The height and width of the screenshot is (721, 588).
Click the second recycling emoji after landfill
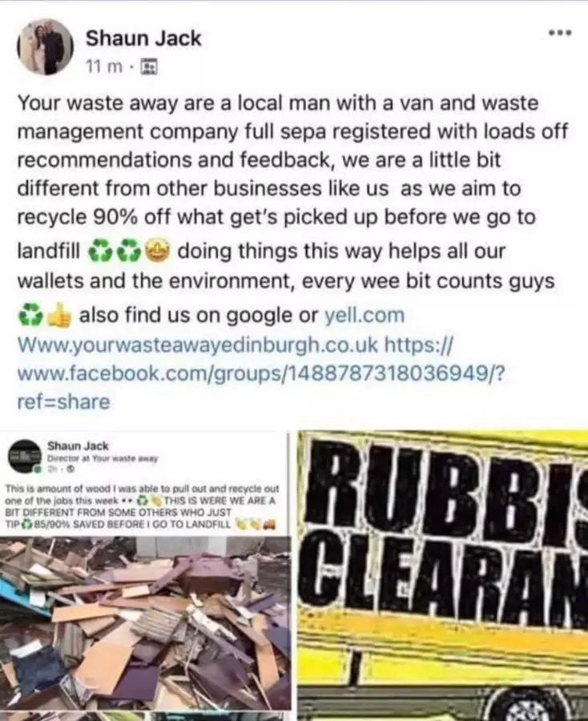tap(129, 252)
